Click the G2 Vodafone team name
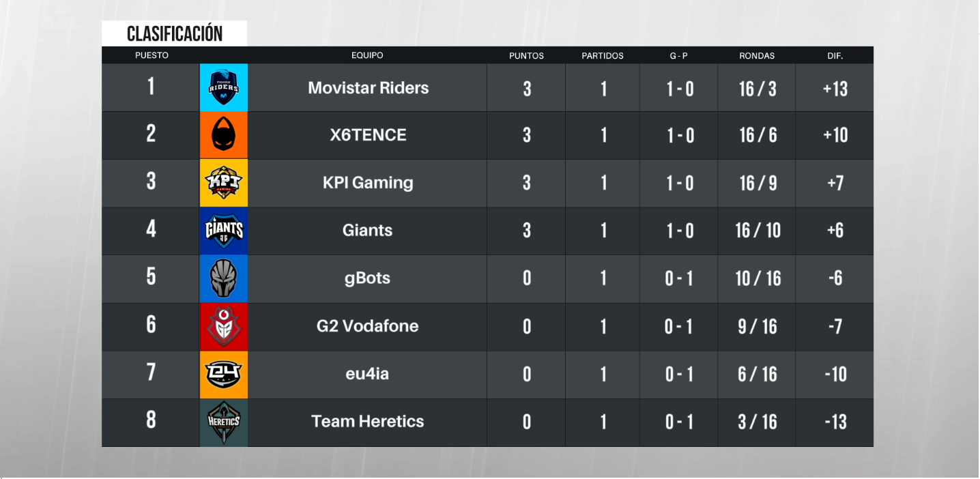 point(367,325)
